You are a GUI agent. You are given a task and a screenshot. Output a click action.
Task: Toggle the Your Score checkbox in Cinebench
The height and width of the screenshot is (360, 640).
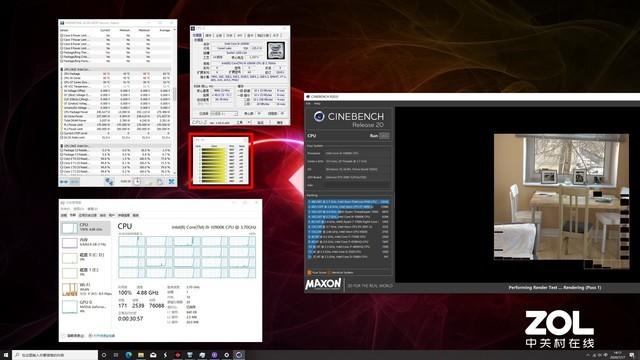coord(309,272)
